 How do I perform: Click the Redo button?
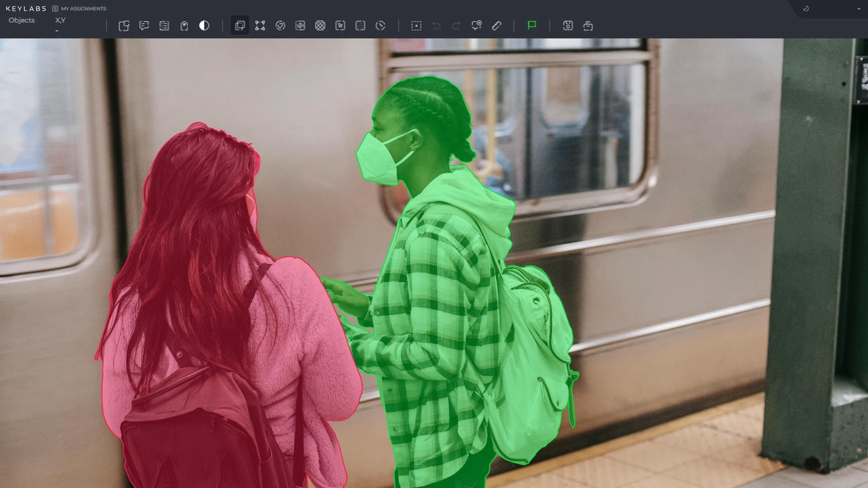[456, 26]
